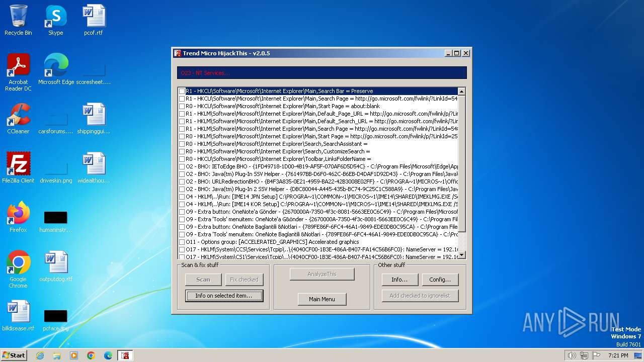
Task: Click the taskbar clock 7:21 PM
Action: 618,355
